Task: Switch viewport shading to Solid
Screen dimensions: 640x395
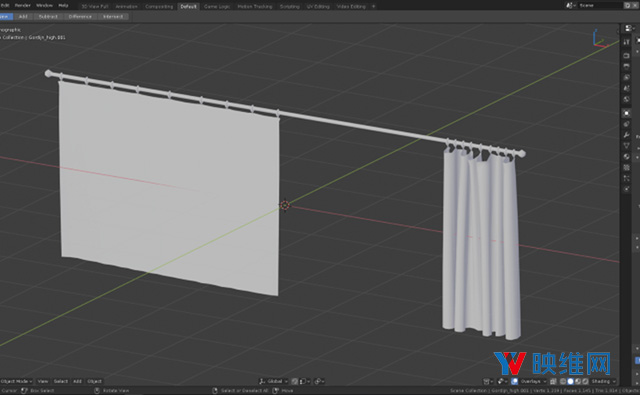Action: (571, 382)
